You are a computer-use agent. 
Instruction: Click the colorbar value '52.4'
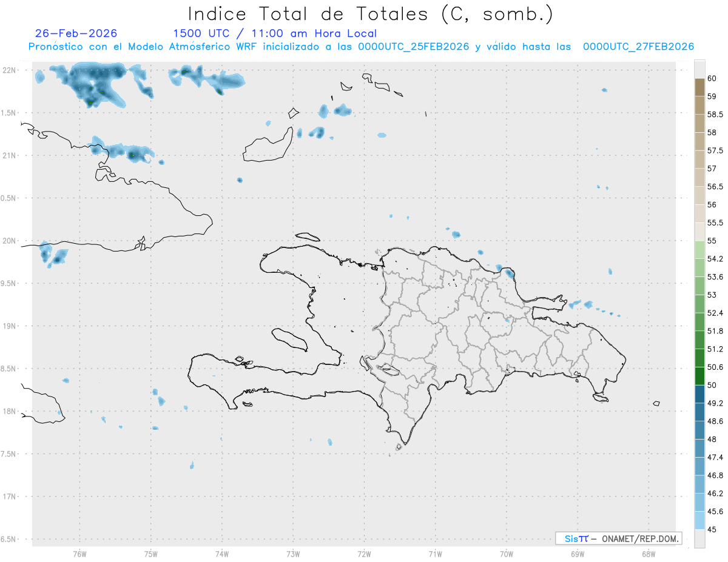click(715, 313)
